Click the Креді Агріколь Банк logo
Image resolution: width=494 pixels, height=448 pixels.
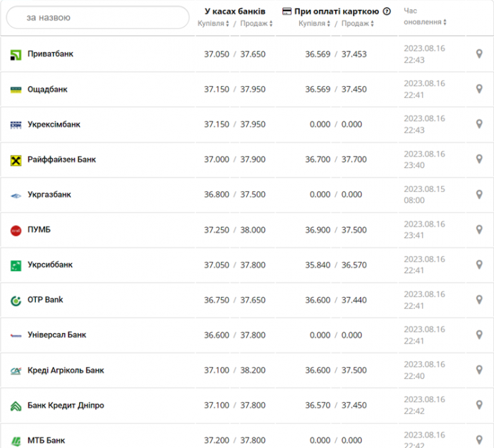pyautogui.click(x=16, y=371)
